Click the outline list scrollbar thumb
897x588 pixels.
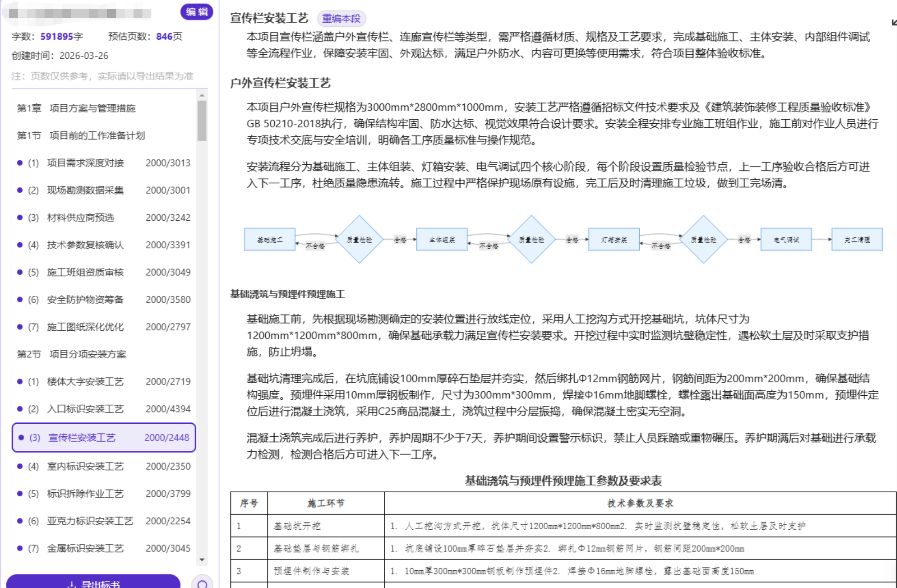click(x=202, y=121)
